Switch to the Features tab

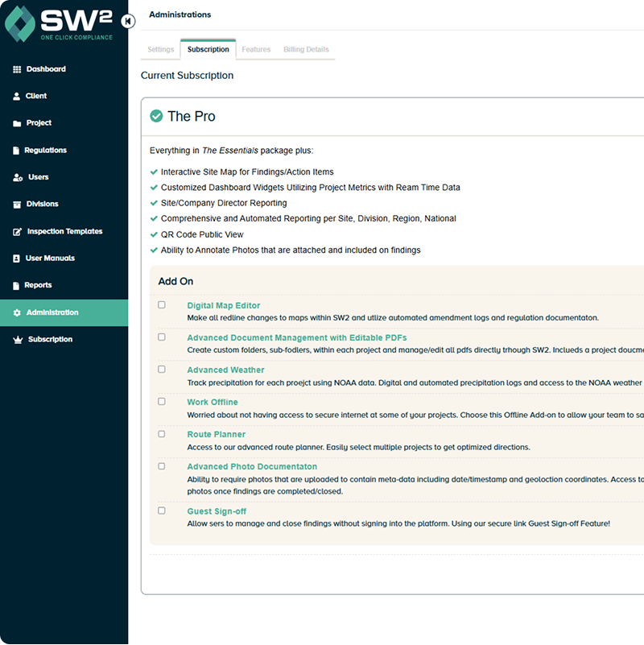(x=255, y=49)
